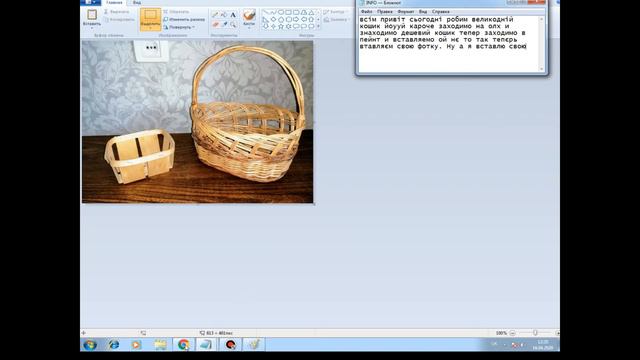
Task: Select the Pencil tool in Paint
Action: pos(215,15)
